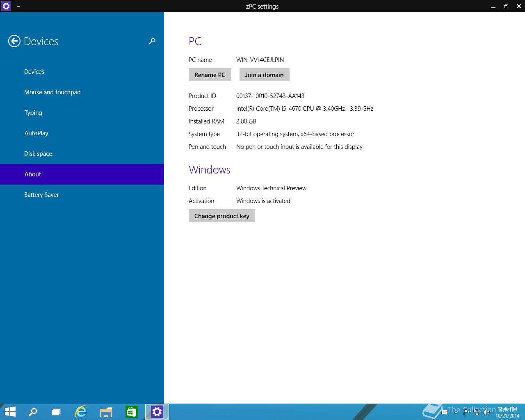Show hidden tray icons arrow

(x=456, y=412)
